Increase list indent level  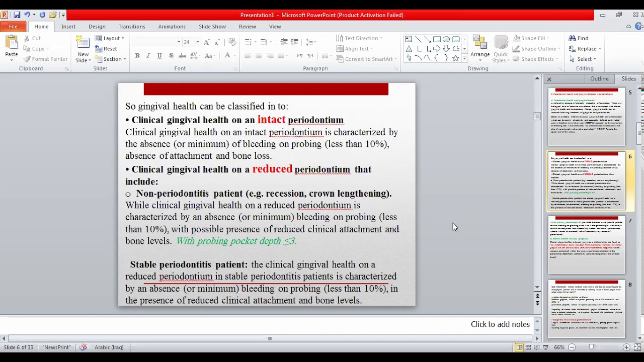pos(295,42)
